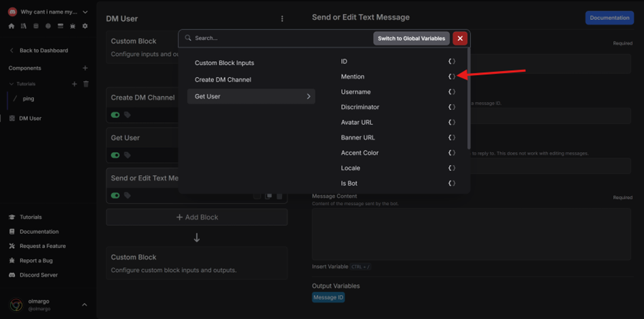This screenshot has height=319, width=644.
Task: Click the Add Block button
Action: (x=197, y=217)
